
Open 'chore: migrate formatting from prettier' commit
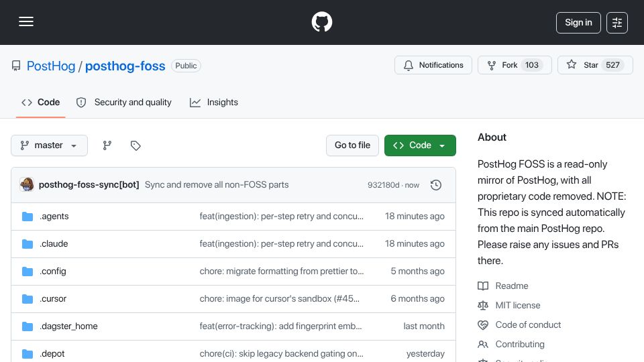click(281, 271)
